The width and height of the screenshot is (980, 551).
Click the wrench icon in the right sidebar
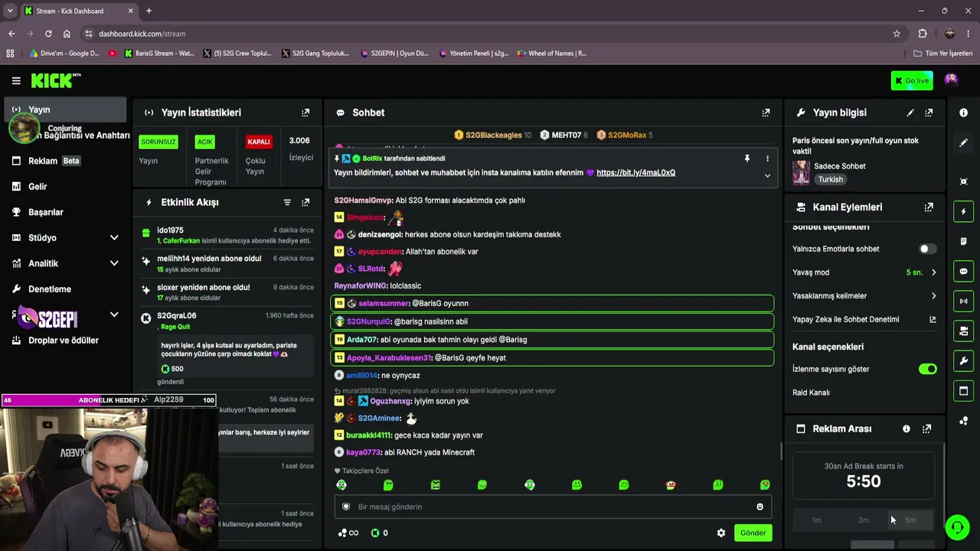tap(963, 361)
